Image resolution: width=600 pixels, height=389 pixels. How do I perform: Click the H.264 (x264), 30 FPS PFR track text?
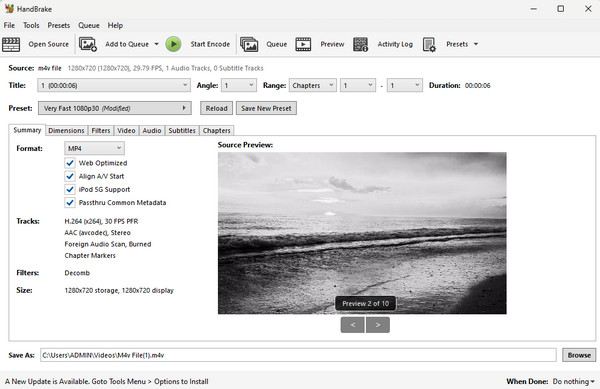(101, 221)
